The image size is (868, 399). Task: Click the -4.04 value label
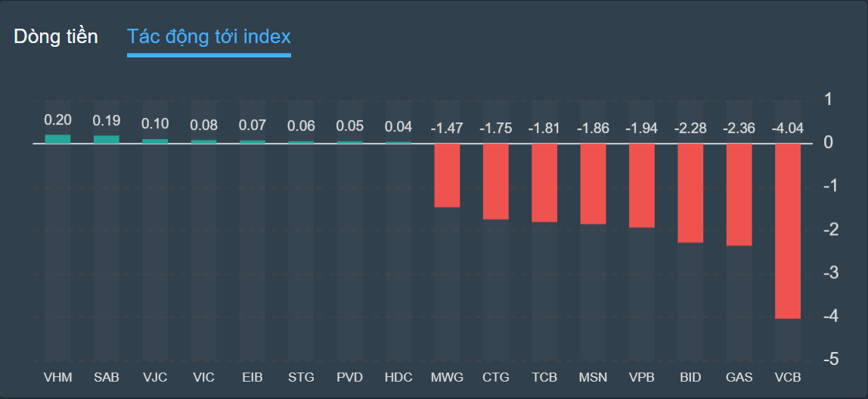tap(787, 128)
